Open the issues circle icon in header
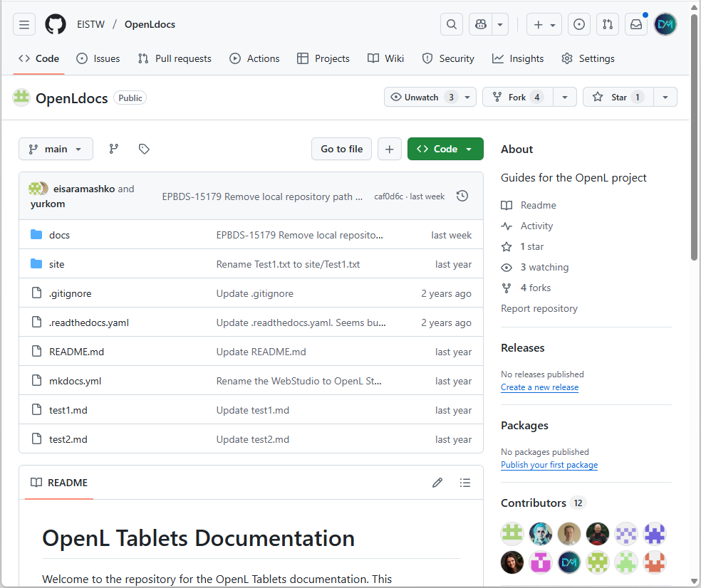The image size is (701, 588). 579,24
